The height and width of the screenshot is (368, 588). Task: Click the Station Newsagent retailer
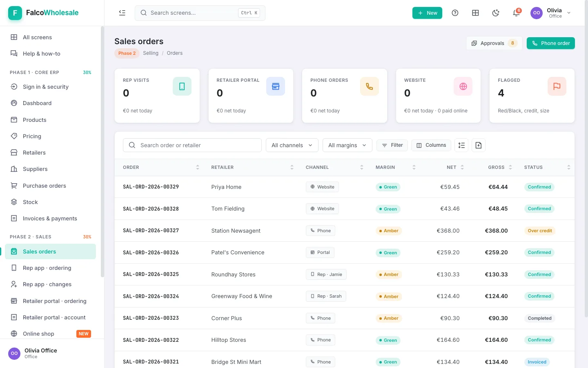click(x=236, y=231)
